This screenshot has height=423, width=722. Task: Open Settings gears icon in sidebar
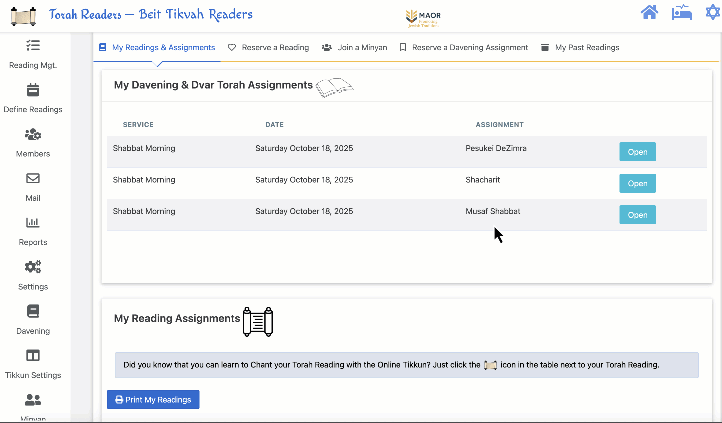pos(33,267)
